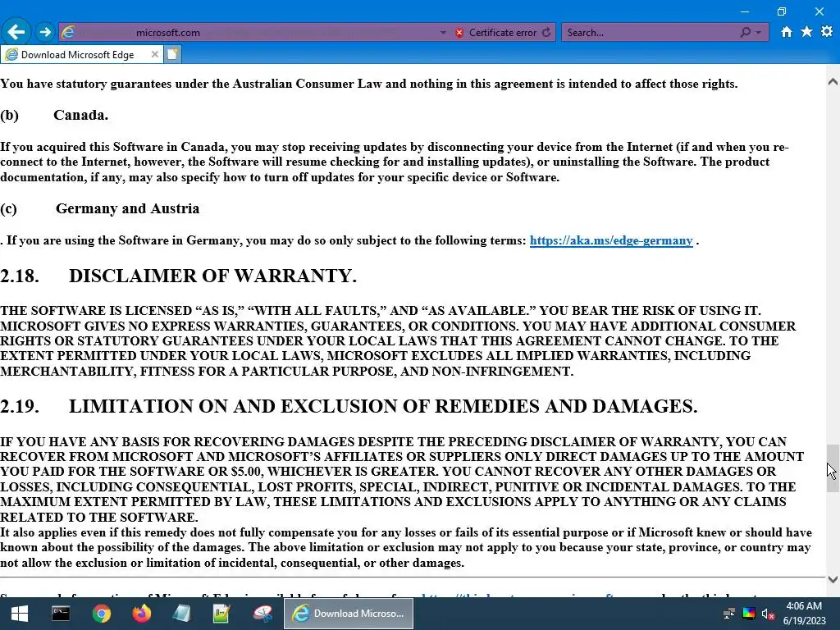Open the search provider dropdown arrow
Image resolution: width=840 pixels, height=630 pixels.
click(x=758, y=33)
